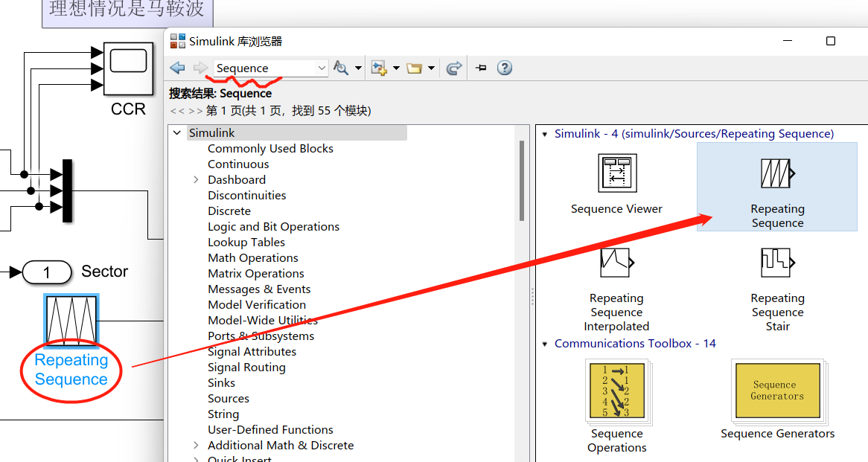Select Lookup Tables library
This screenshot has width=868, height=462.
click(x=246, y=242)
